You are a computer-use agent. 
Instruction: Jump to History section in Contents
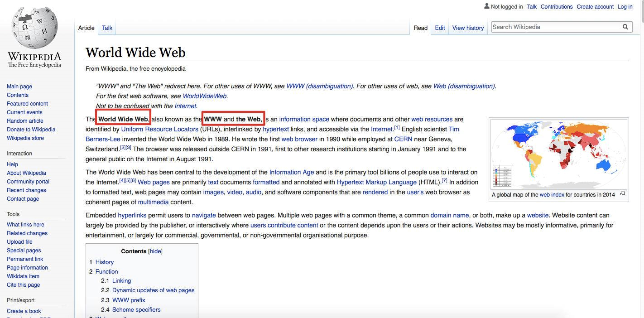[x=104, y=262]
